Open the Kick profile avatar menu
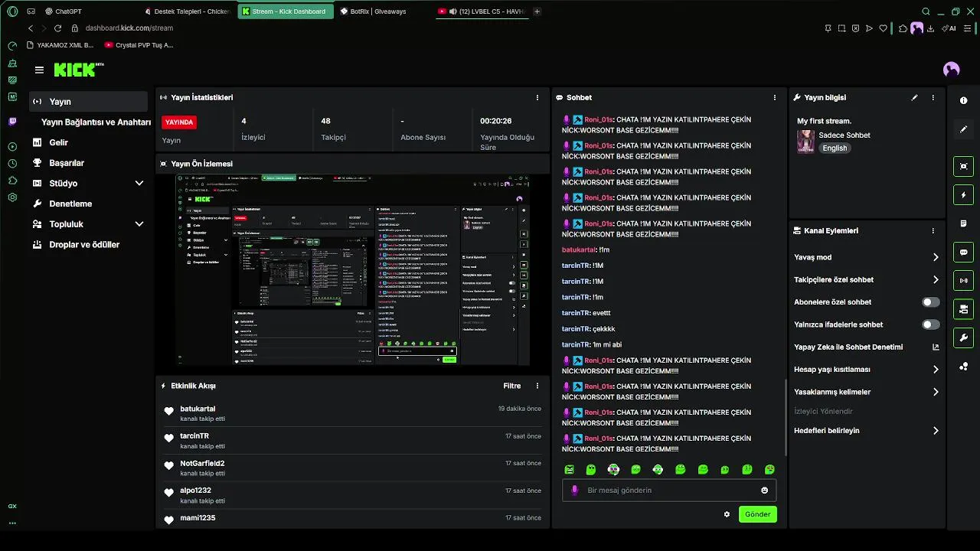Image resolution: width=980 pixels, height=551 pixels. pyautogui.click(x=952, y=70)
